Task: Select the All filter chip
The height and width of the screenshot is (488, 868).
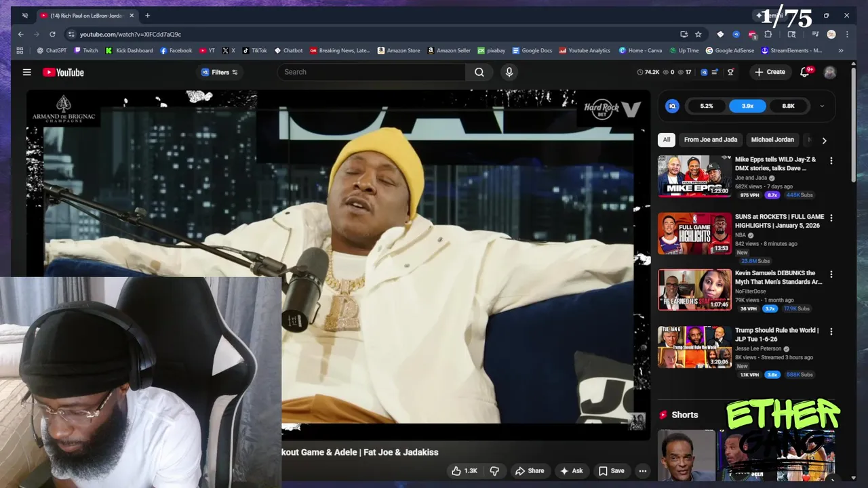Action: tap(666, 140)
